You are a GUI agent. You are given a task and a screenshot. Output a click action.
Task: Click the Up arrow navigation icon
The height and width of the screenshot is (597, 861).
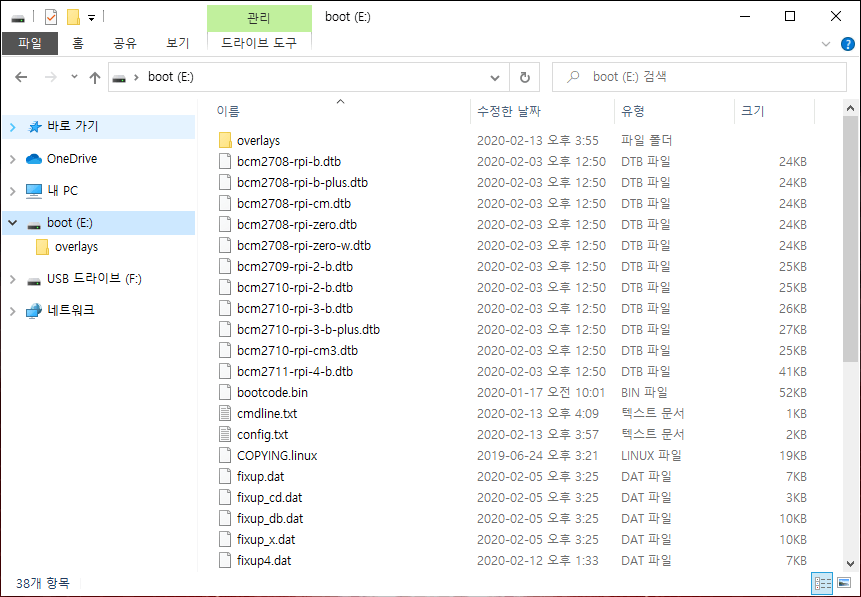point(95,76)
